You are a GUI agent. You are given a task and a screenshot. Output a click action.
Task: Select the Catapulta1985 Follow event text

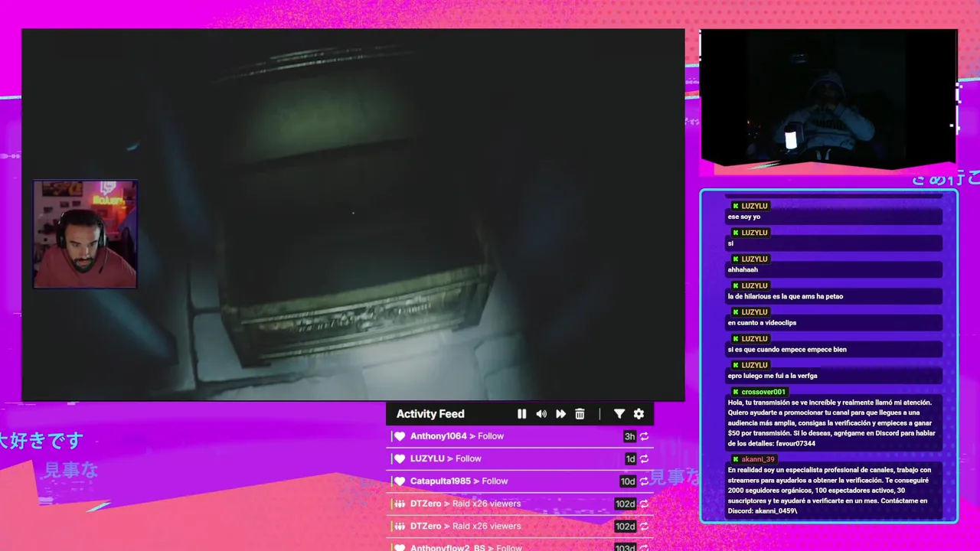459,481
